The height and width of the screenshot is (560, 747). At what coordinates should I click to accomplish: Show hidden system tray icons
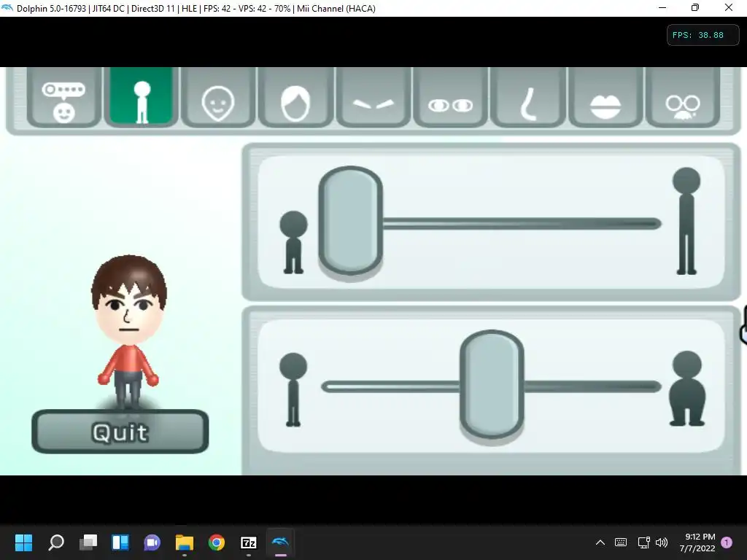600,542
